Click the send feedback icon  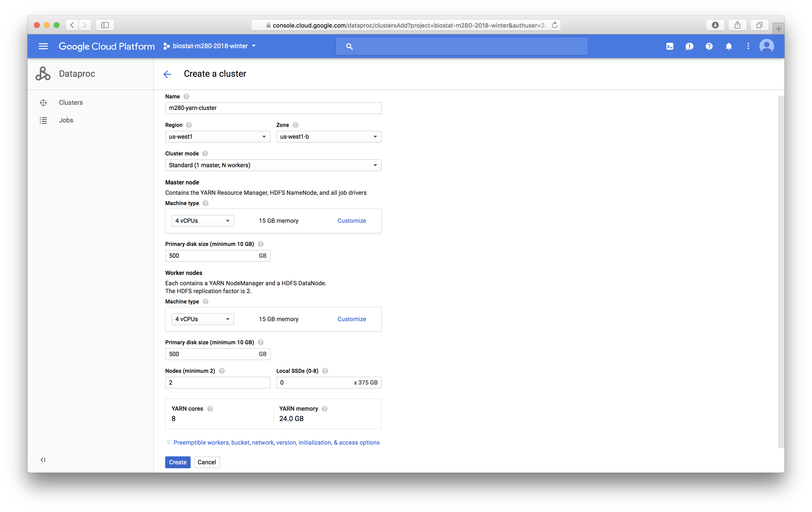coord(689,46)
